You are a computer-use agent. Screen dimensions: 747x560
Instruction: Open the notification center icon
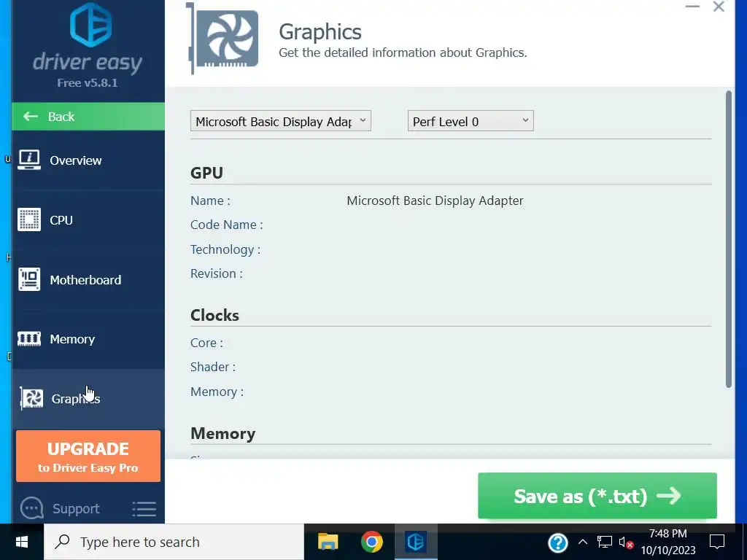(x=717, y=542)
